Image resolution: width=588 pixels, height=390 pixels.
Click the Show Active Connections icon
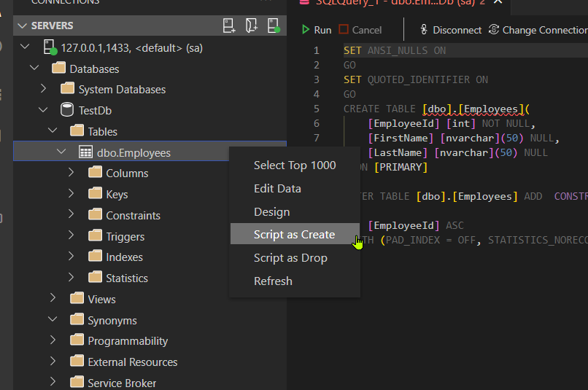[x=274, y=26]
